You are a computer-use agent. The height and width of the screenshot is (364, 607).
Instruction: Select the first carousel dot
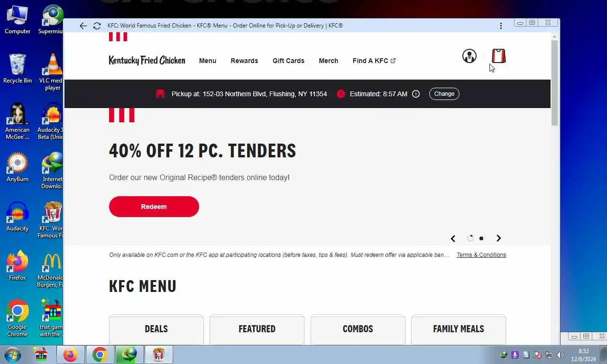(x=470, y=238)
